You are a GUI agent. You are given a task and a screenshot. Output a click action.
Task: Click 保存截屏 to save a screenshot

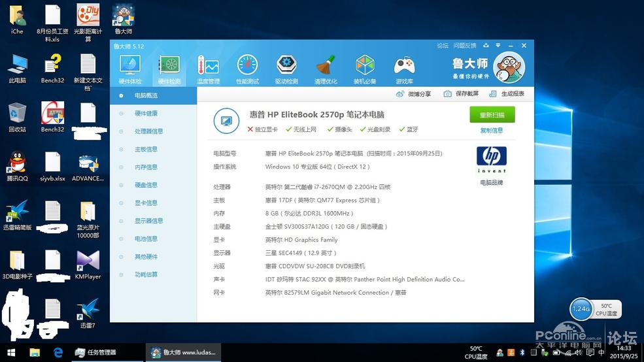click(461, 94)
